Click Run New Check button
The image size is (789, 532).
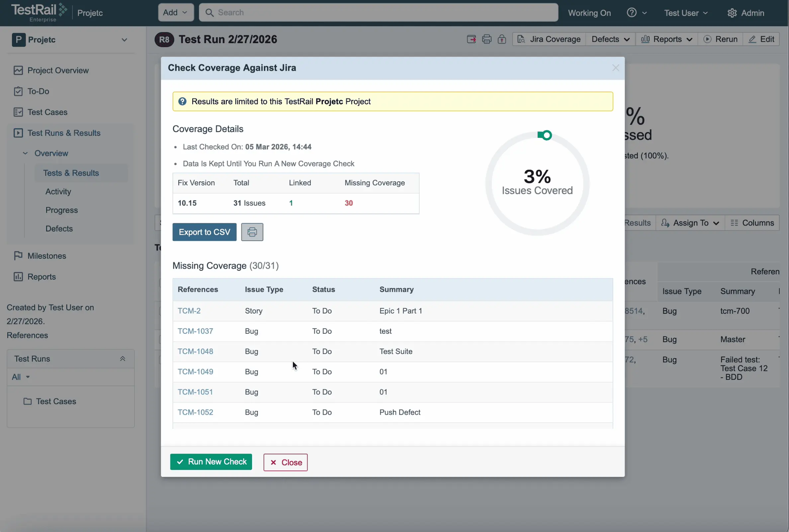click(211, 462)
